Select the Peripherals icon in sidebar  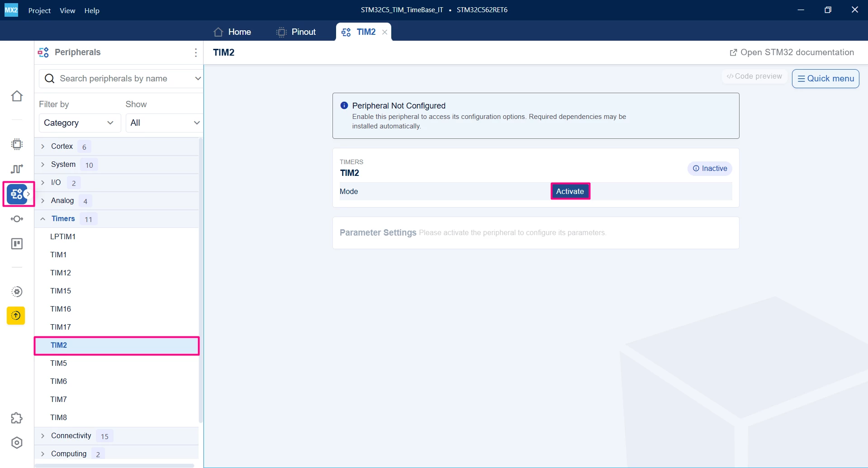pos(17,194)
